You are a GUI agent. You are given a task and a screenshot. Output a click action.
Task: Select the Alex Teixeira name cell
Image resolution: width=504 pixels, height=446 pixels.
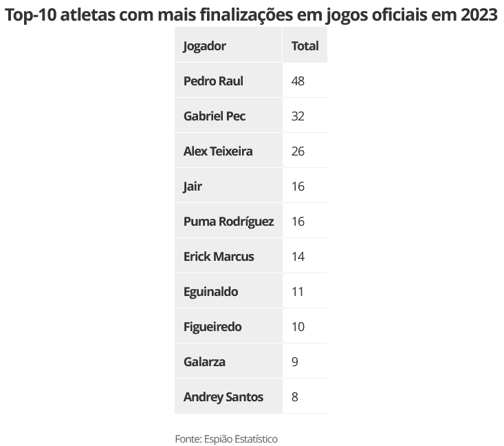coord(218,151)
